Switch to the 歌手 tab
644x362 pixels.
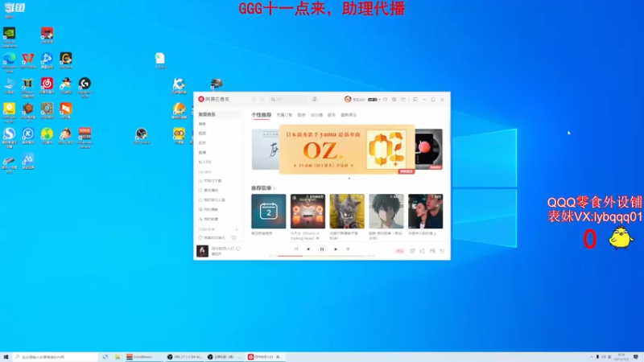332,115
